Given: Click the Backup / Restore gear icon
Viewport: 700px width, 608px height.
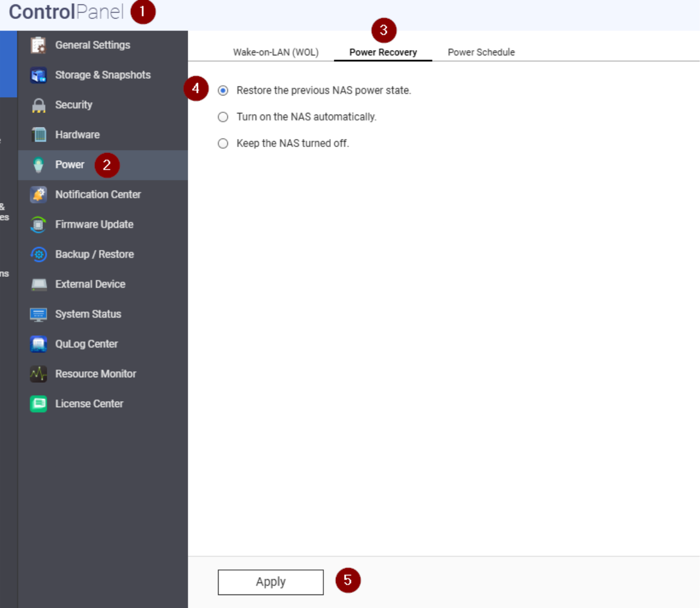Looking at the screenshot, I should tap(39, 254).
